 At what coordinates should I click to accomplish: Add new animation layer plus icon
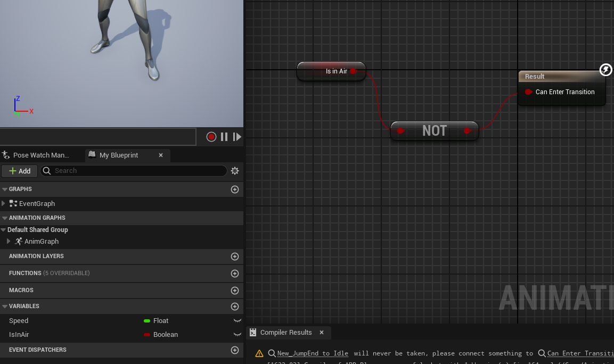click(x=235, y=257)
